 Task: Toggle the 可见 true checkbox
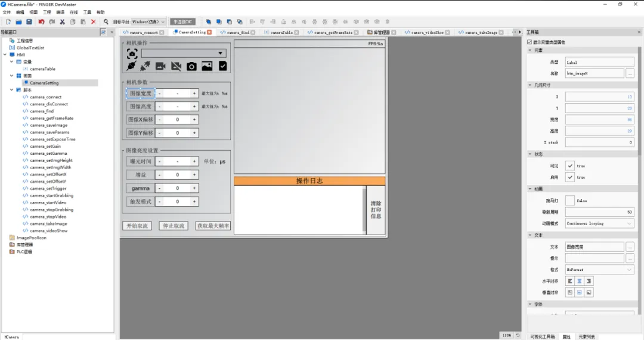pyautogui.click(x=569, y=166)
